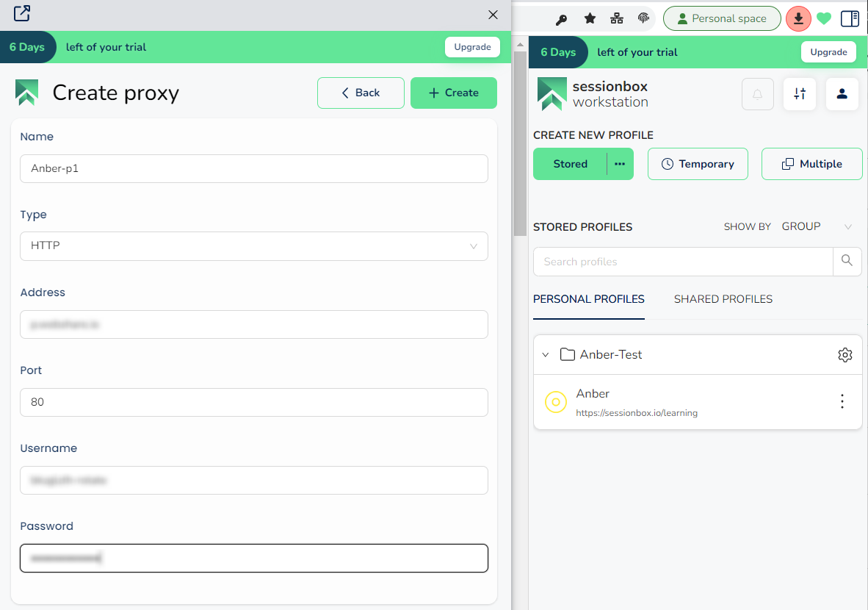The height and width of the screenshot is (610, 868).
Task: Click https://sessionbox.io/learning URL text
Action: (x=637, y=413)
